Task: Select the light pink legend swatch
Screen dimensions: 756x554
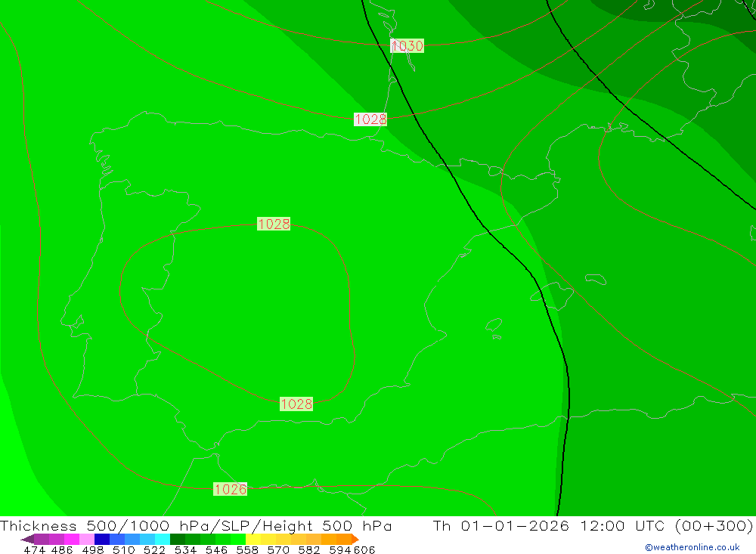Action: click(x=87, y=539)
